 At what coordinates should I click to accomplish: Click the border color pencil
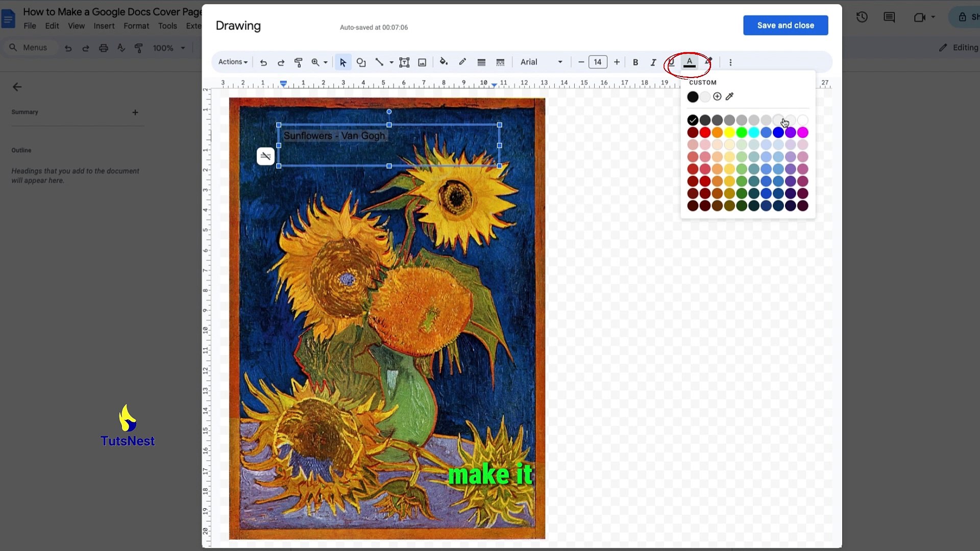coord(462,62)
